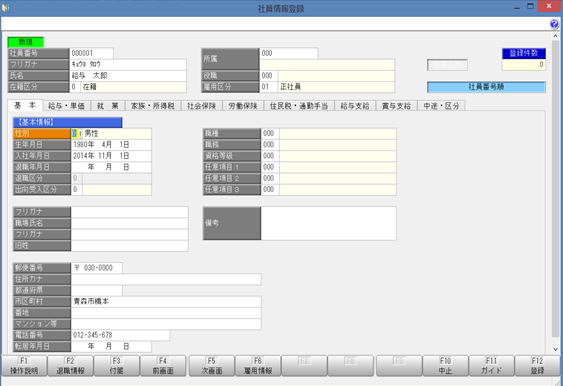This screenshot has height=386, width=563.
Task: Click into the 備考 notes box
Action: [329, 223]
